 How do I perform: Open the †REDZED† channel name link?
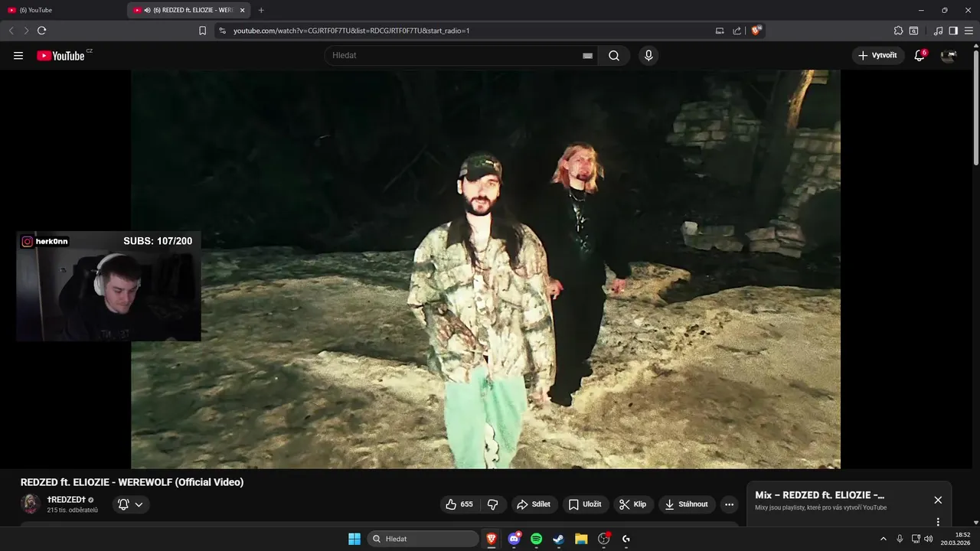(67, 499)
